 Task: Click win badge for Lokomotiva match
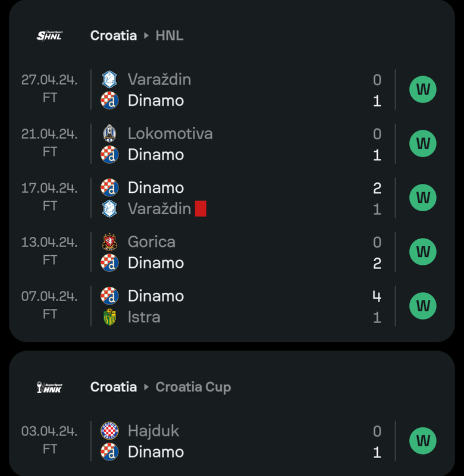pyautogui.click(x=423, y=144)
